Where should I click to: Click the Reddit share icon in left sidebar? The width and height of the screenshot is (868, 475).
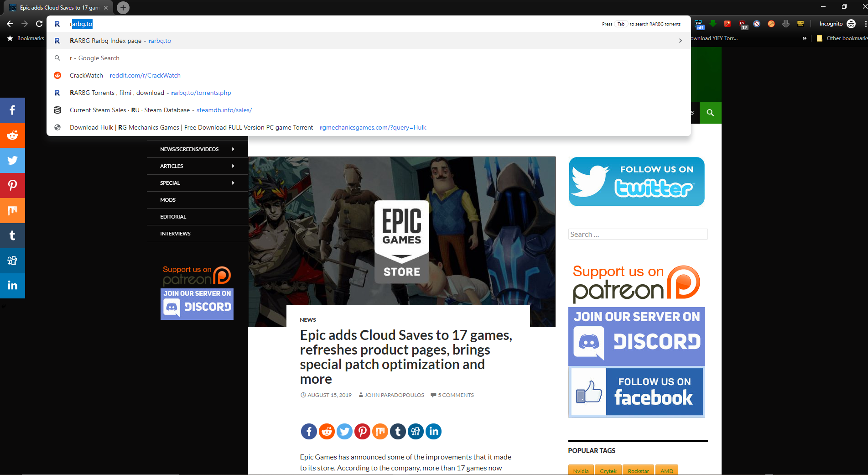coord(12,136)
